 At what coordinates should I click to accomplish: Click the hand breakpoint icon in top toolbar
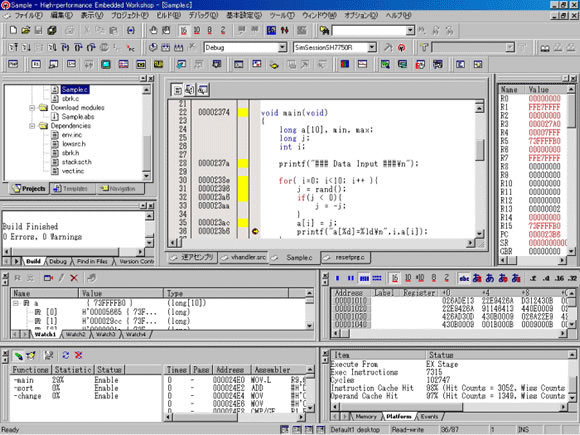click(x=153, y=30)
